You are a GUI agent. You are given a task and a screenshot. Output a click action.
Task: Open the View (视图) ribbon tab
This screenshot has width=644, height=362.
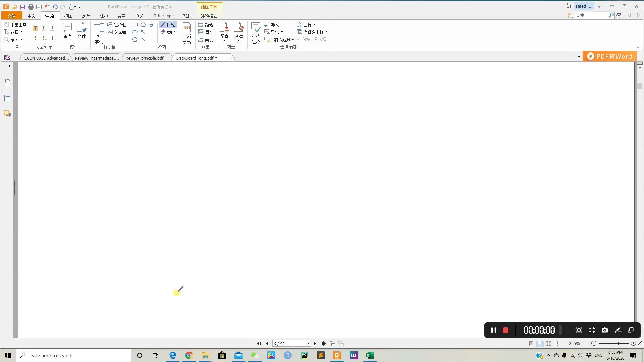pos(68,16)
